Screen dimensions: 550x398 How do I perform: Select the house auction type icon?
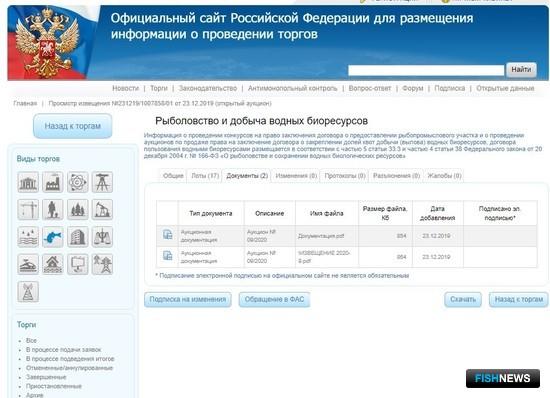tap(53, 264)
